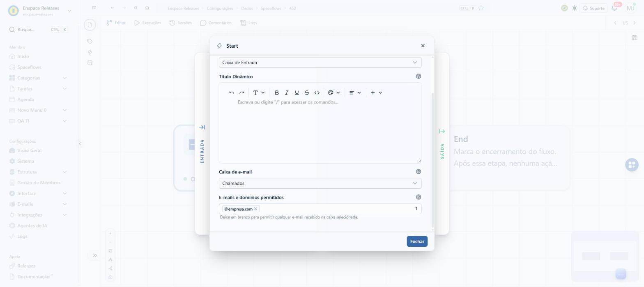644x287 pixels.
Task: Click into the Título Dinâmico text area
Action: click(x=320, y=130)
